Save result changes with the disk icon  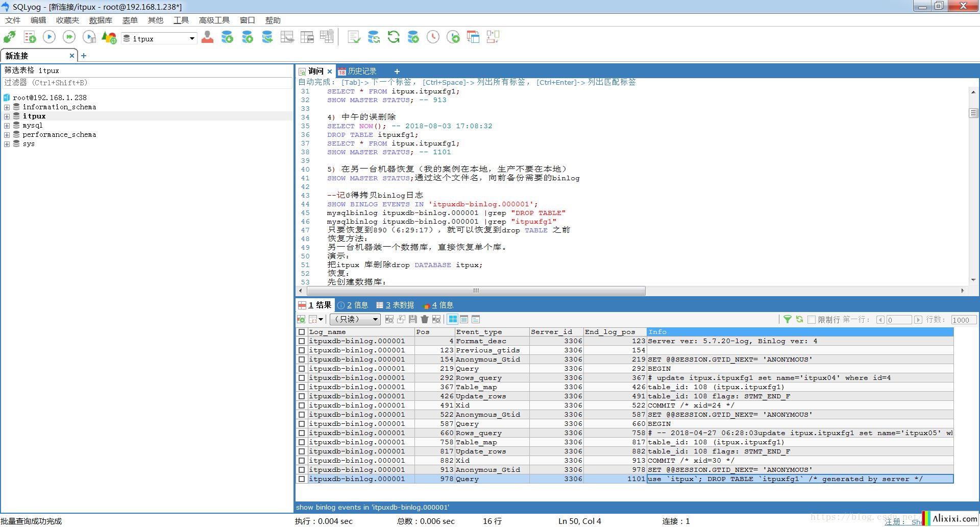(x=413, y=319)
